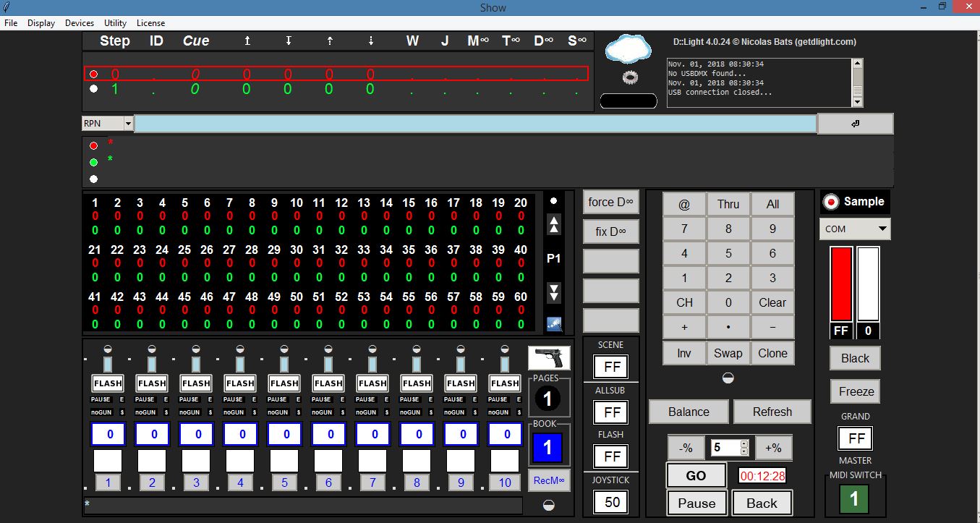
Task: Click the up arrow on the percent spinner
Action: coord(744,443)
